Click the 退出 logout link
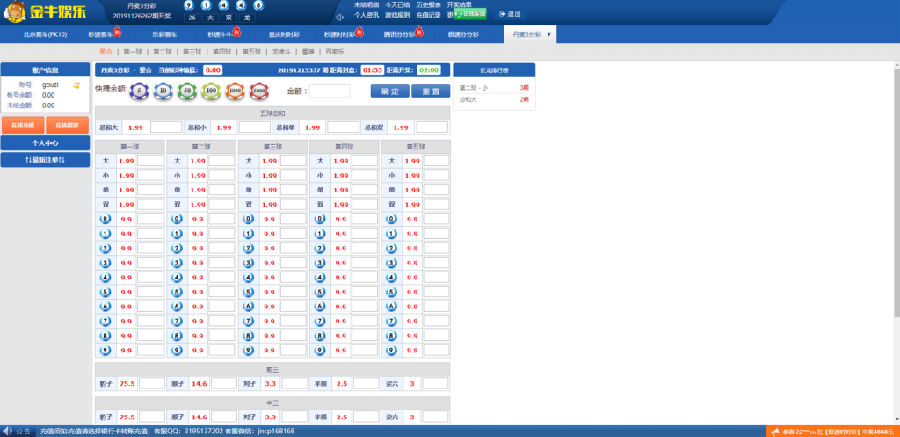Screen dimensions: 900x437 [x=511, y=14]
